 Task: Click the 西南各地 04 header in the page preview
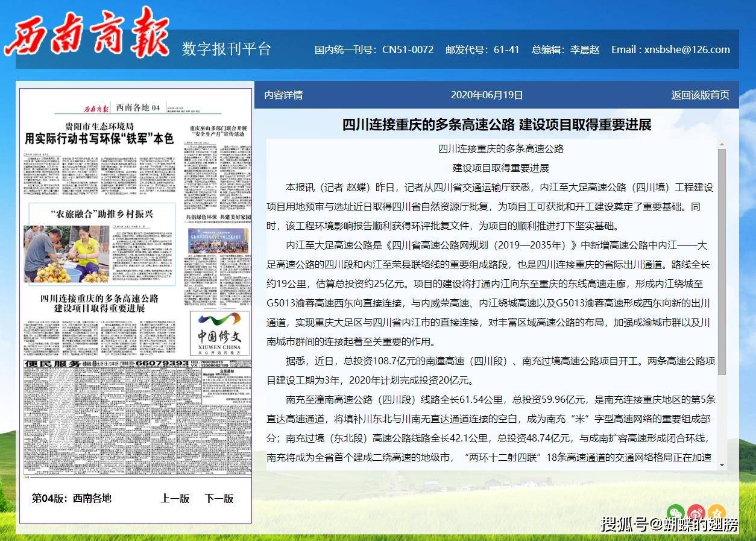point(138,108)
